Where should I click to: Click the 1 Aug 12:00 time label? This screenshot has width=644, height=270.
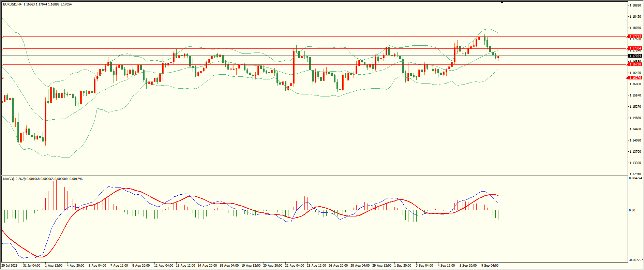(x=54, y=266)
